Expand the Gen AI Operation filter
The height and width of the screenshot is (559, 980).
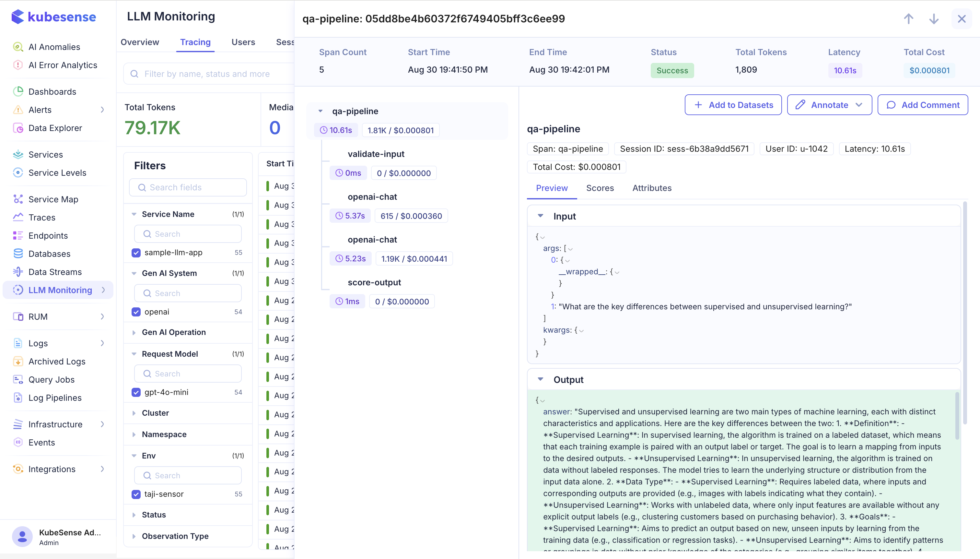coord(134,332)
